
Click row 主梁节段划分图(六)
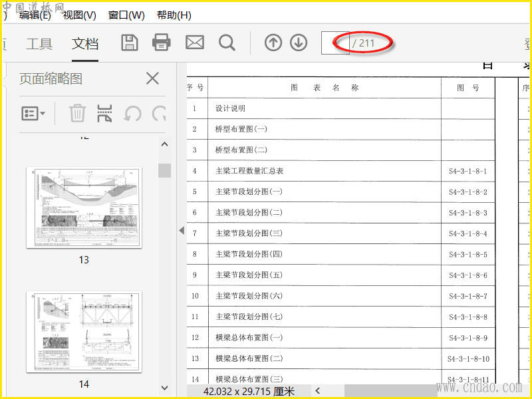[x=341, y=296]
